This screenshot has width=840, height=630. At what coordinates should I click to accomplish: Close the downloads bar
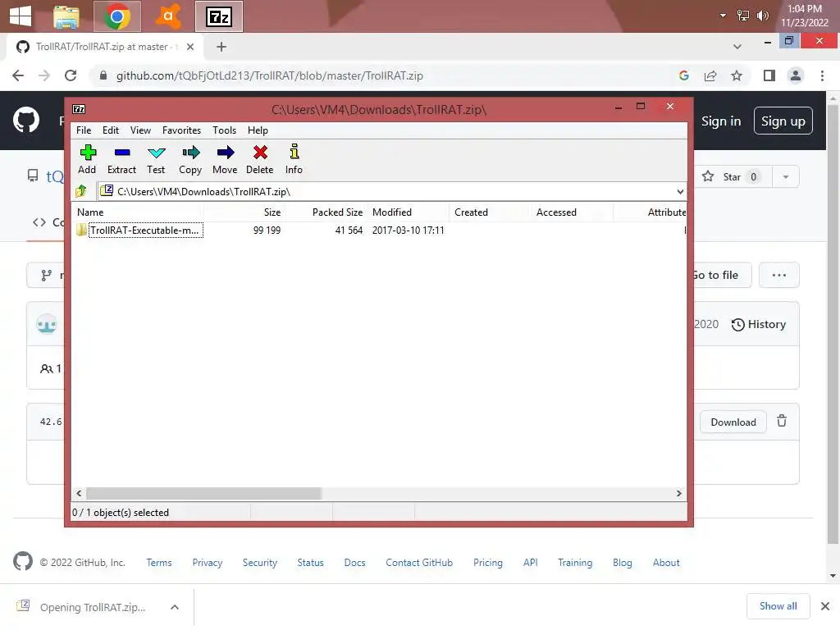[825, 606]
